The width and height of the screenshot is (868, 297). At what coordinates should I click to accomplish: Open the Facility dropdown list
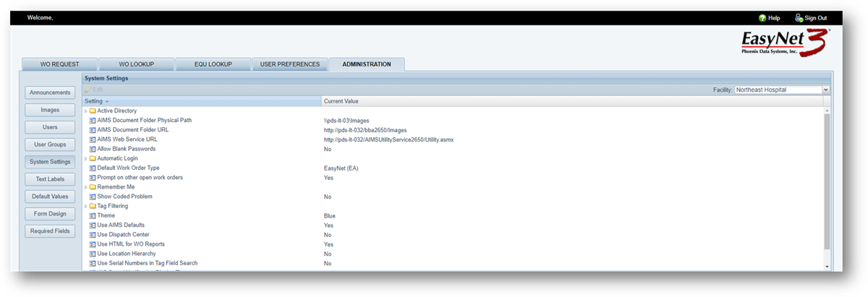pyautogui.click(x=825, y=90)
